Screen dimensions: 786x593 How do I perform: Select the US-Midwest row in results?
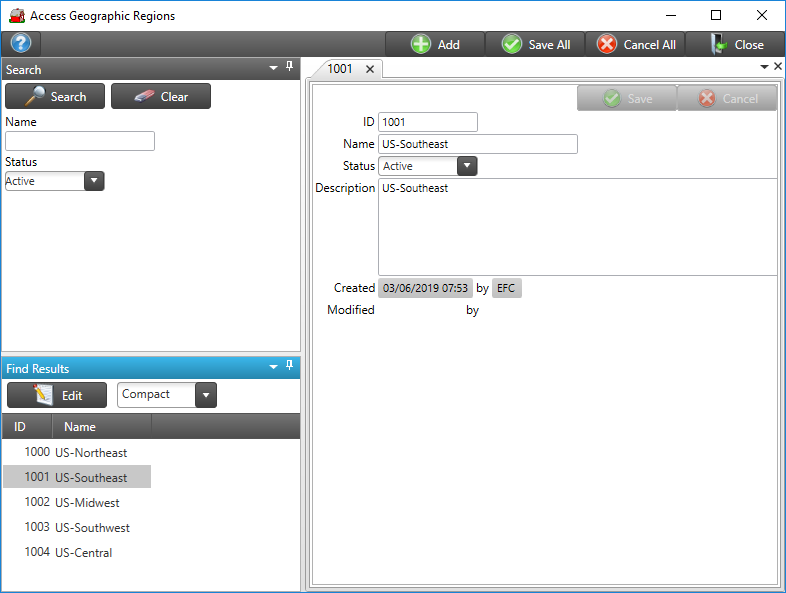(x=87, y=503)
